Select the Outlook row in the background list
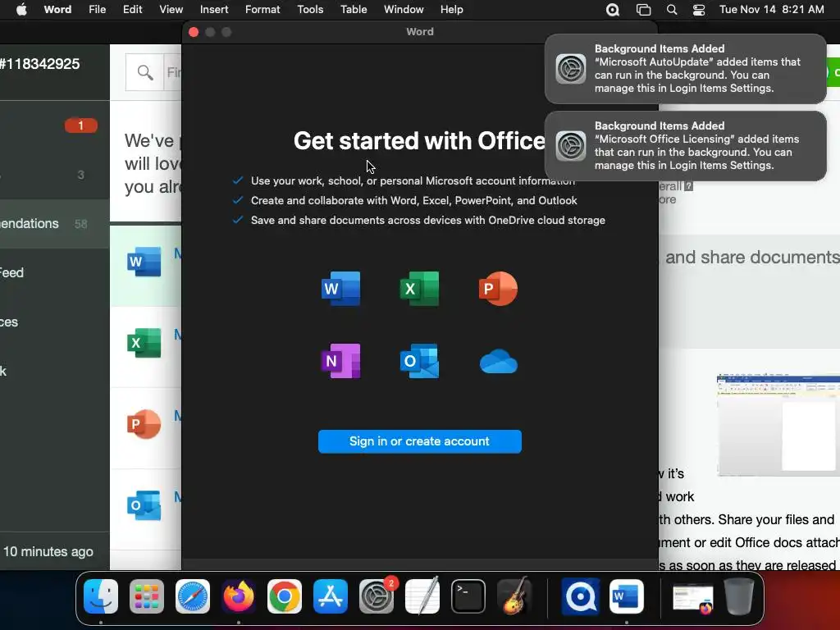 click(146, 509)
